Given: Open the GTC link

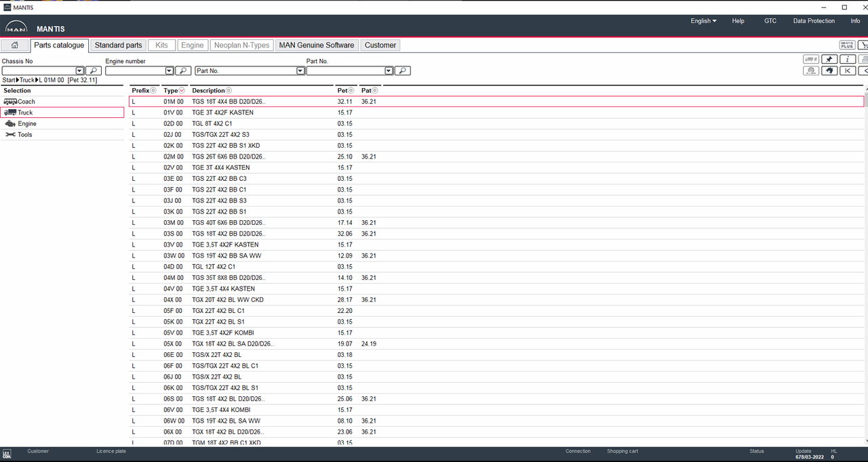Looking at the screenshot, I should click(x=770, y=21).
